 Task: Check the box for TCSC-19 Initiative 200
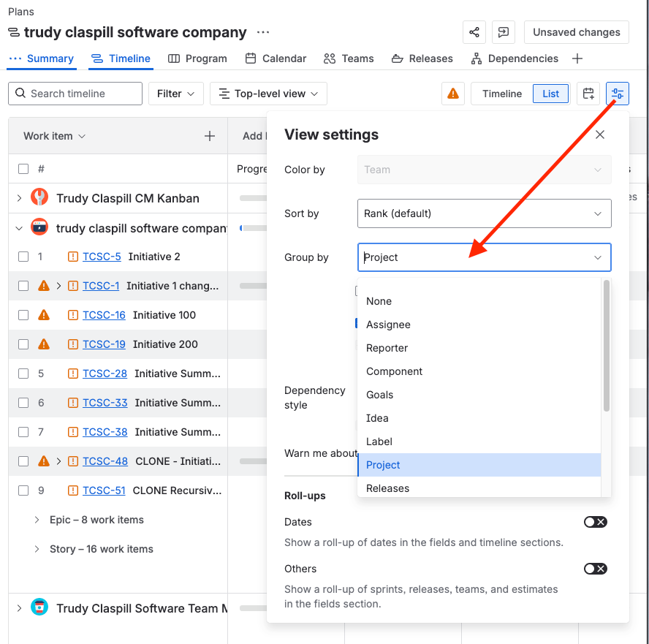[23, 344]
